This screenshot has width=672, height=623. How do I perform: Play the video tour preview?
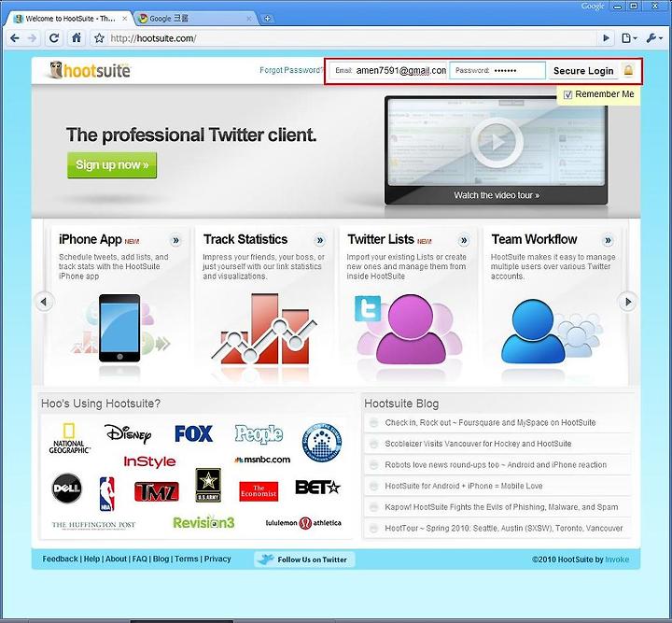click(x=497, y=142)
